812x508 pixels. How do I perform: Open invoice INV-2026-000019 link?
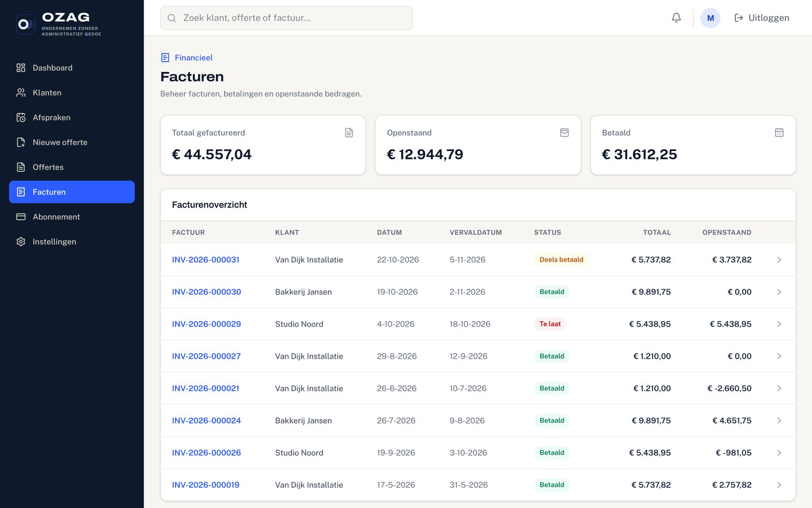point(206,485)
